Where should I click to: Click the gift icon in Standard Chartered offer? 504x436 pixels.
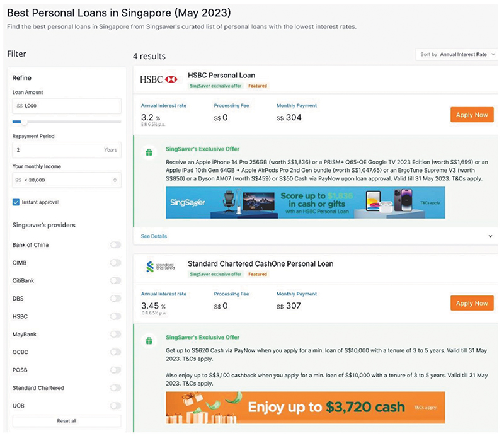pos(149,340)
